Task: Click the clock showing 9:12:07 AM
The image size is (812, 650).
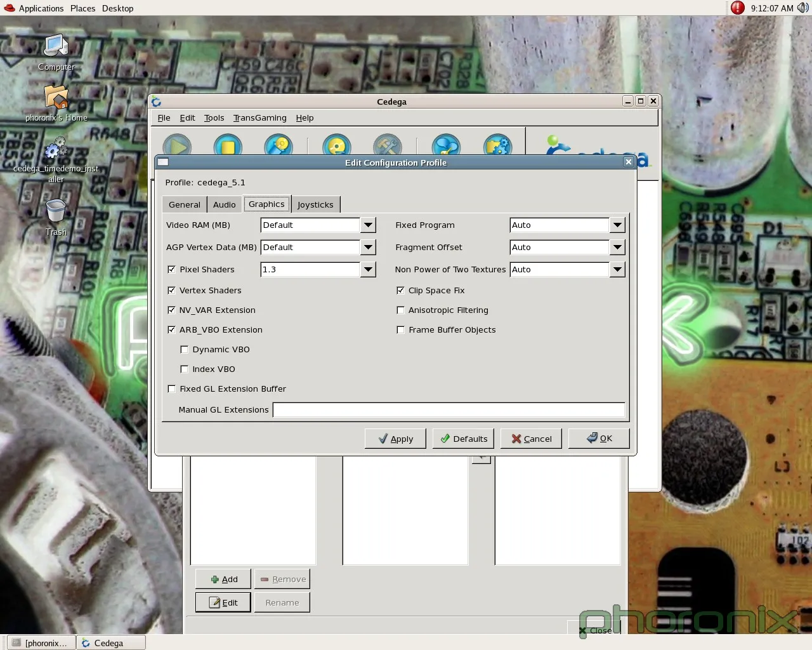Action: click(x=772, y=8)
